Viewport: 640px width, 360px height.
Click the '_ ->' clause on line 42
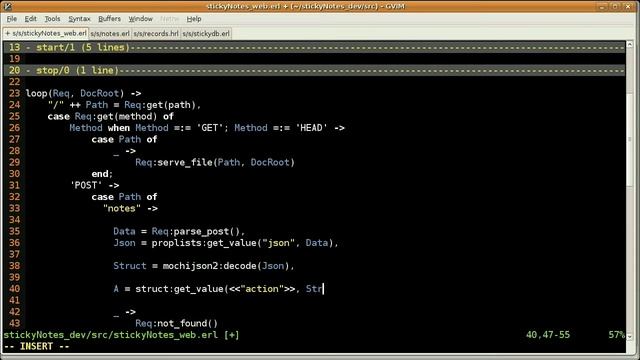pyautogui.click(x=124, y=312)
